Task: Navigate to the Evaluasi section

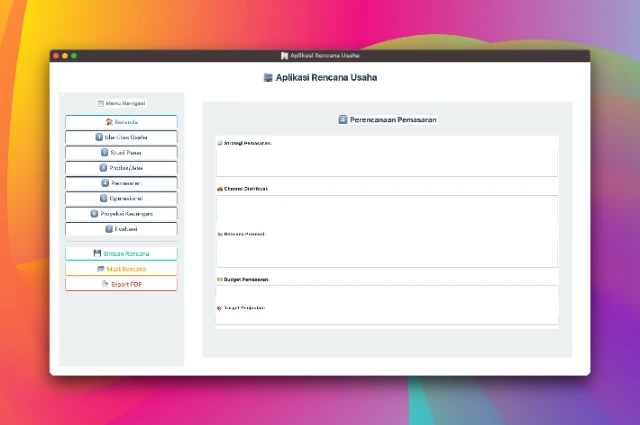Action: (121, 228)
